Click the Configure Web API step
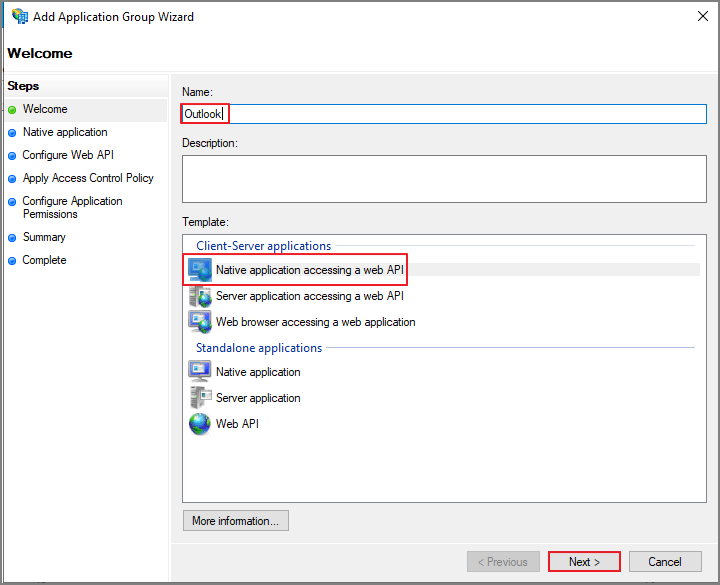 pos(68,155)
